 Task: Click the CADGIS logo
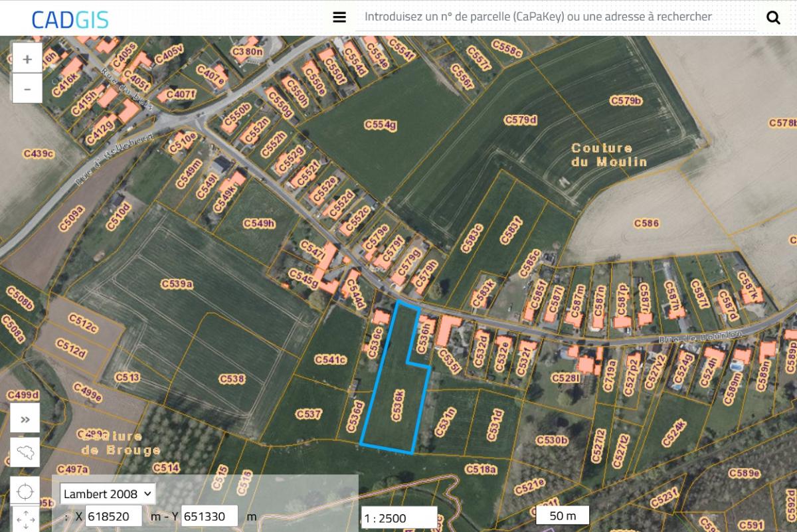click(x=70, y=19)
